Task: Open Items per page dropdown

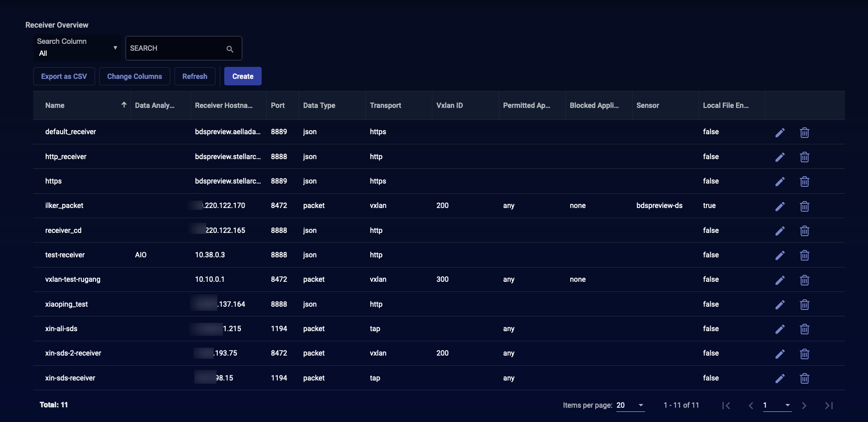Action: (x=630, y=405)
